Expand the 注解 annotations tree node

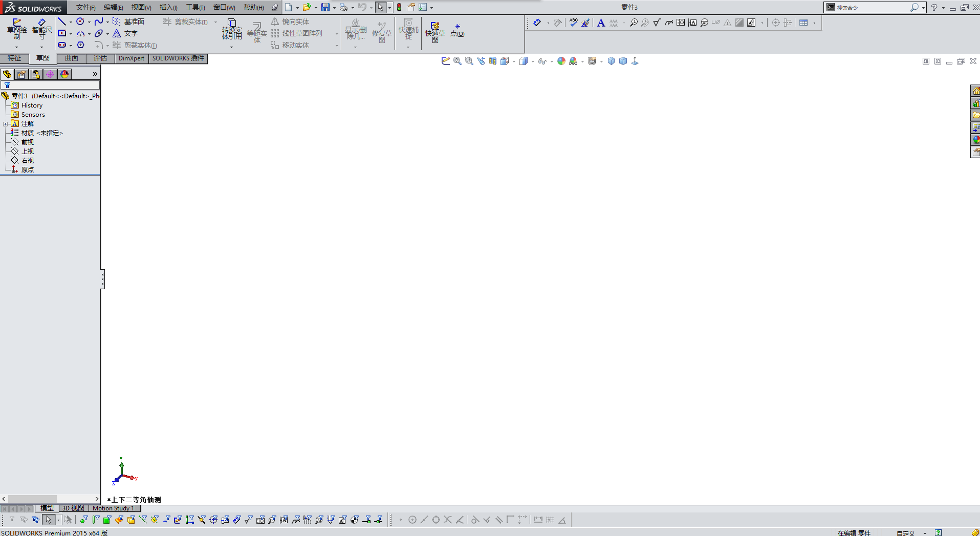(5, 124)
